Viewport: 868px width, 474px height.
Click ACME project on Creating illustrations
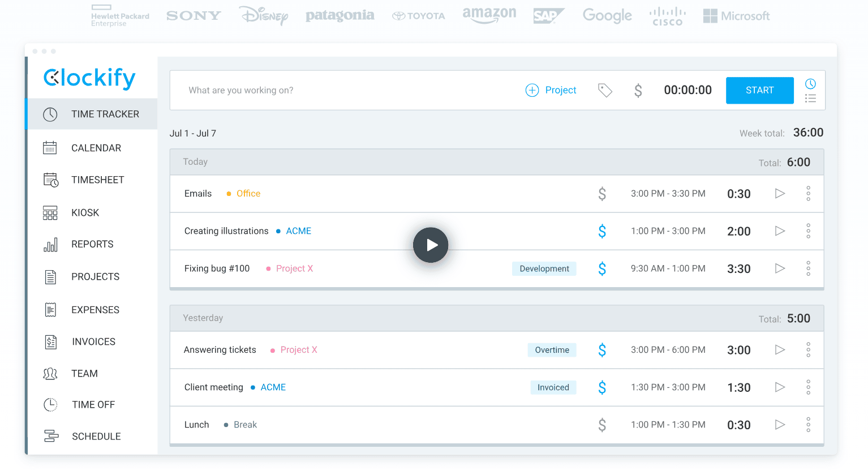[x=298, y=231]
